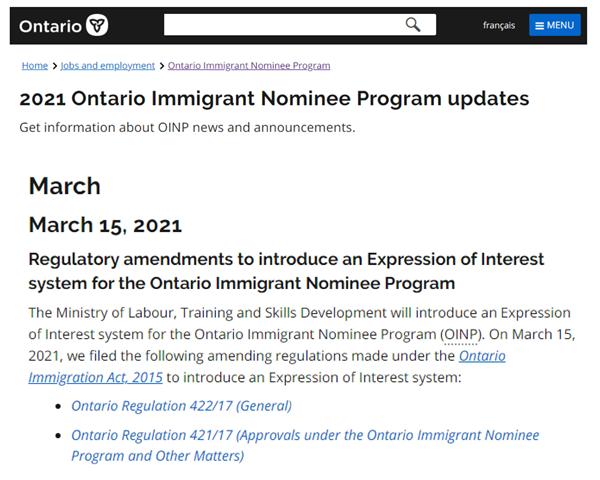Click the chevron after Jobs and employment
This screenshot has height=480, width=600.
point(162,66)
